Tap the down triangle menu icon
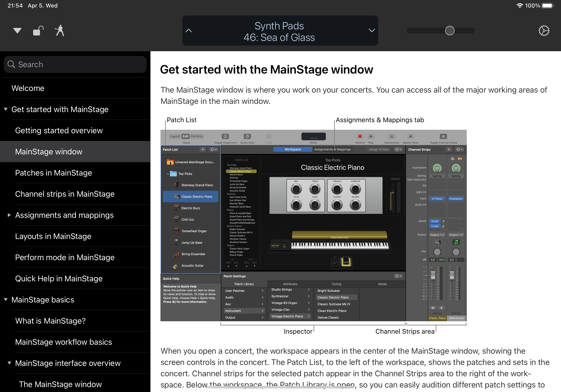 17,31
